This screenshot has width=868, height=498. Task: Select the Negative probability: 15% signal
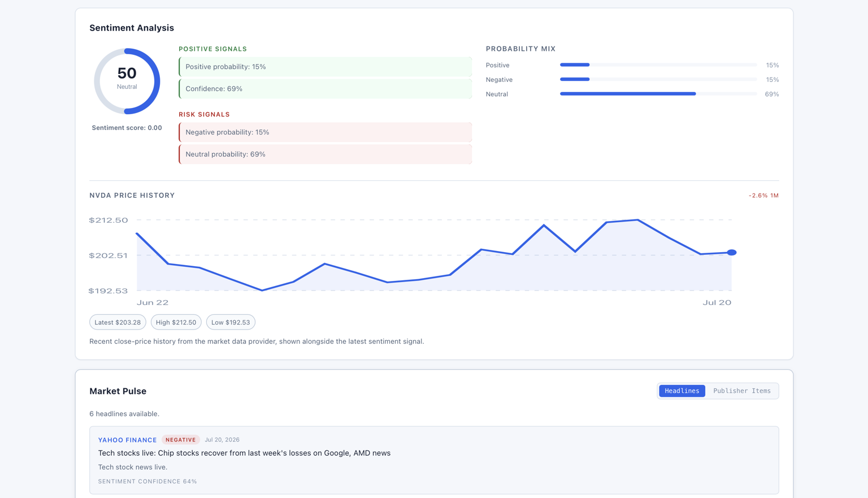(325, 132)
